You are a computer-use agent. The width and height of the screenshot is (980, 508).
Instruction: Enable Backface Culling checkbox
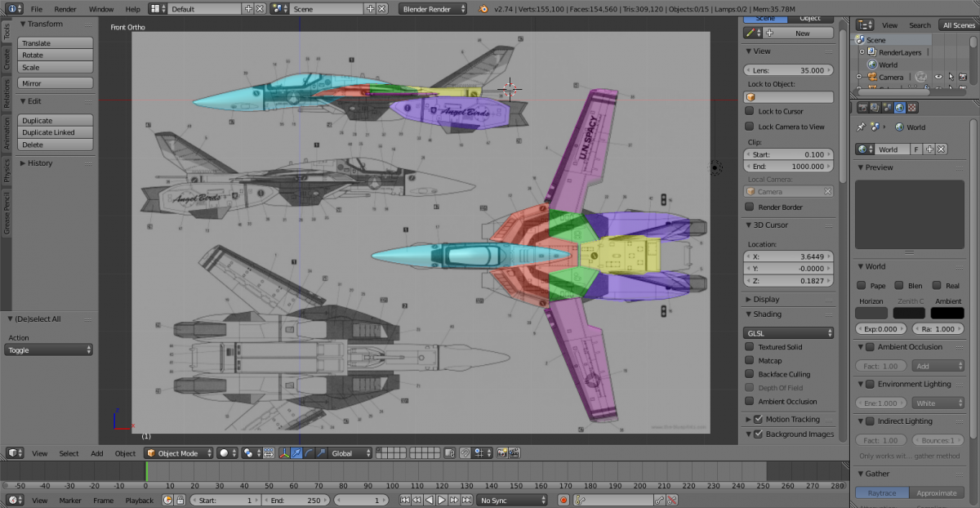pos(750,374)
